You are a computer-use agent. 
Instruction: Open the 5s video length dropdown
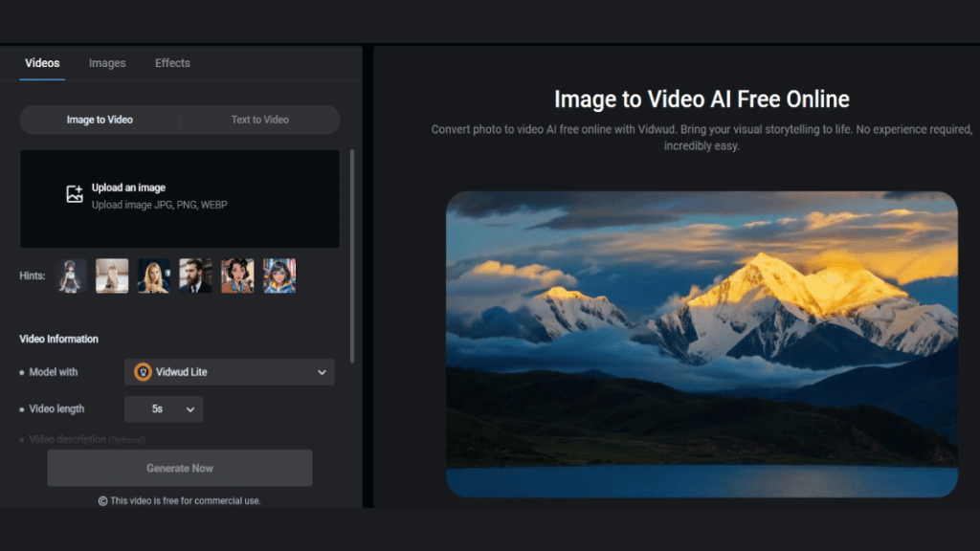pyautogui.click(x=164, y=409)
